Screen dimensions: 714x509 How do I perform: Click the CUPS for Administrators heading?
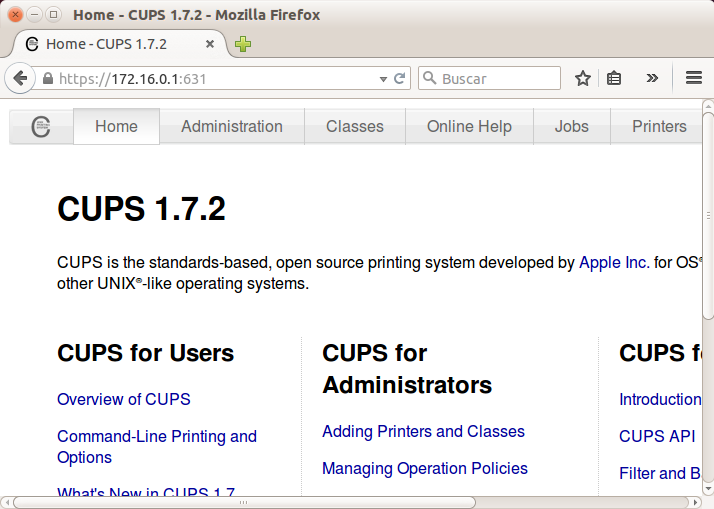click(x=407, y=369)
